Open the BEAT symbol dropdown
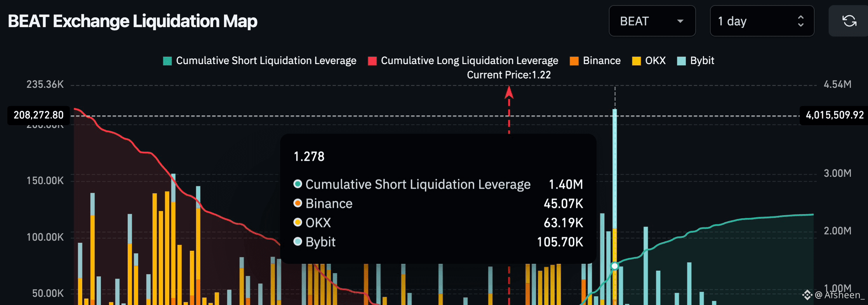Image resolution: width=868 pixels, height=305 pixels. pyautogui.click(x=652, y=21)
